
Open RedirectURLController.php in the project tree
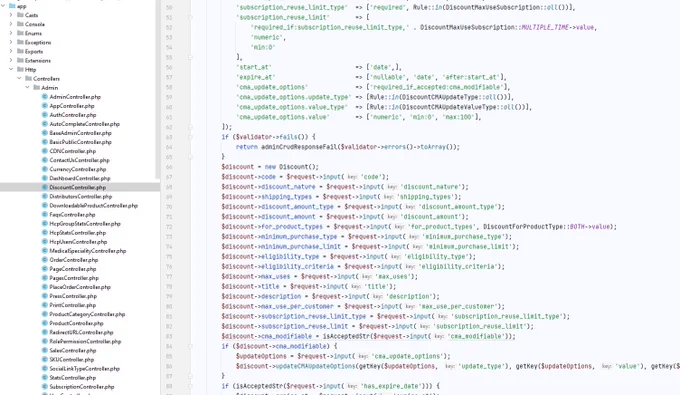(82, 333)
